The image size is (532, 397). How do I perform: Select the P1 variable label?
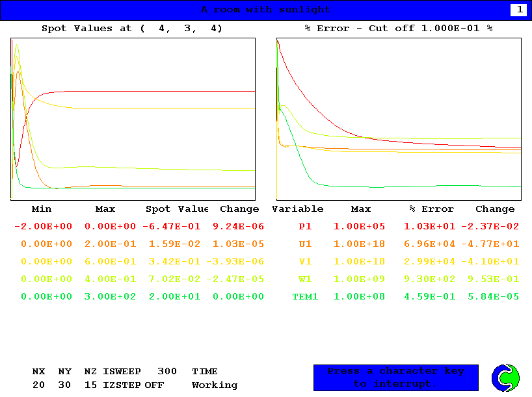tap(305, 227)
